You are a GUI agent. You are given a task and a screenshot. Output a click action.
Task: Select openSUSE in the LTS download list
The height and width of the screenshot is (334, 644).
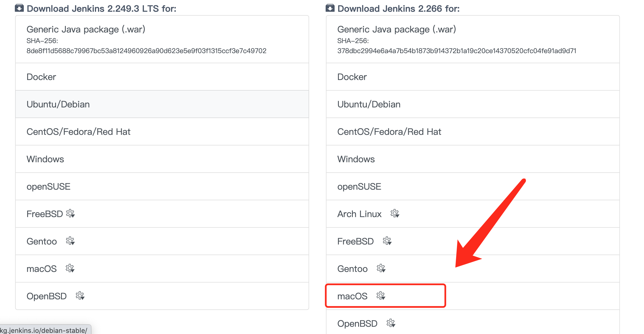pyautogui.click(x=162, y=187)
